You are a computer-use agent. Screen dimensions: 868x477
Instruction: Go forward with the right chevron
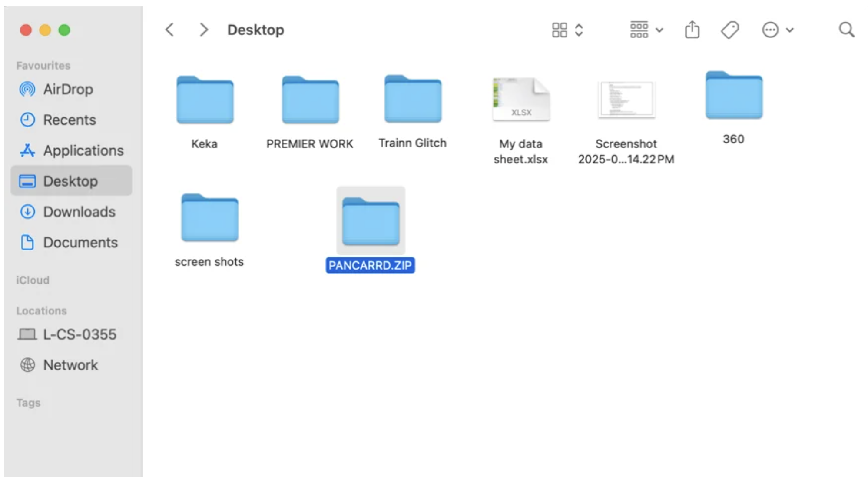point(203,30)
